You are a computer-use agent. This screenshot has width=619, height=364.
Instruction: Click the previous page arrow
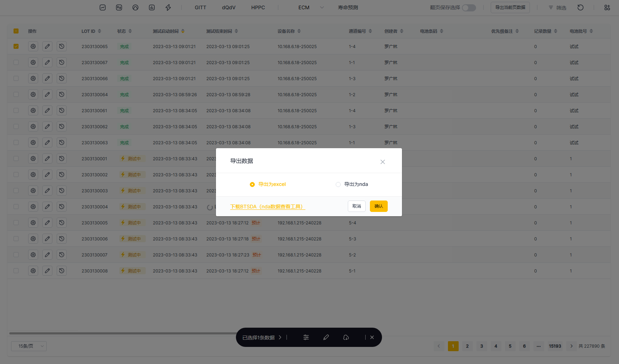439,346
